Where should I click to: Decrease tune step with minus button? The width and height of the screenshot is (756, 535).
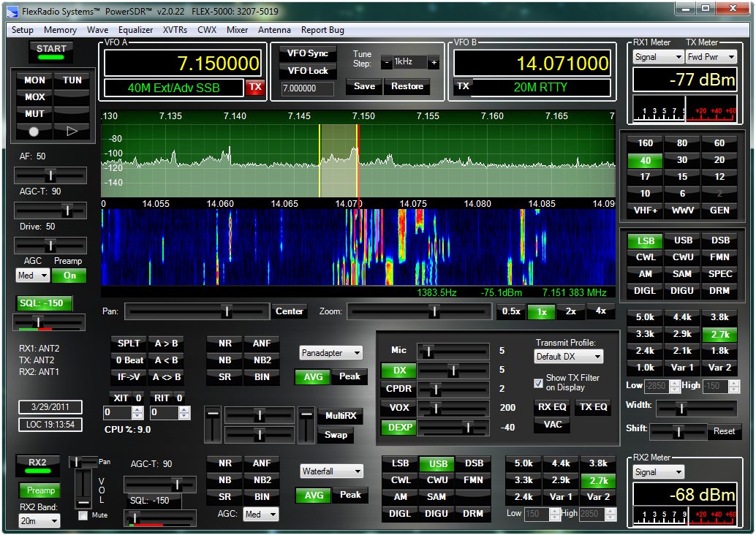coord(387,62)
